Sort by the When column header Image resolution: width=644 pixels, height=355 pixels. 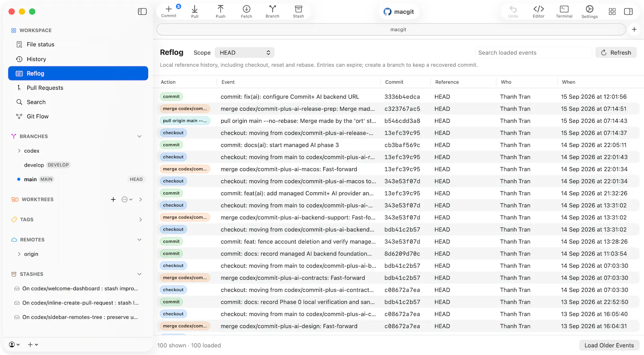(x=568, y=82)
